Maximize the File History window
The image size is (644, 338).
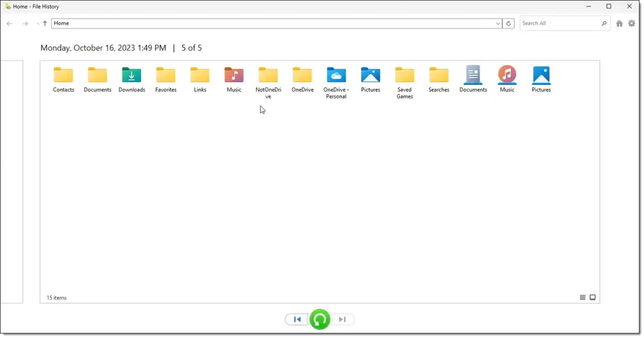[609, 6]
